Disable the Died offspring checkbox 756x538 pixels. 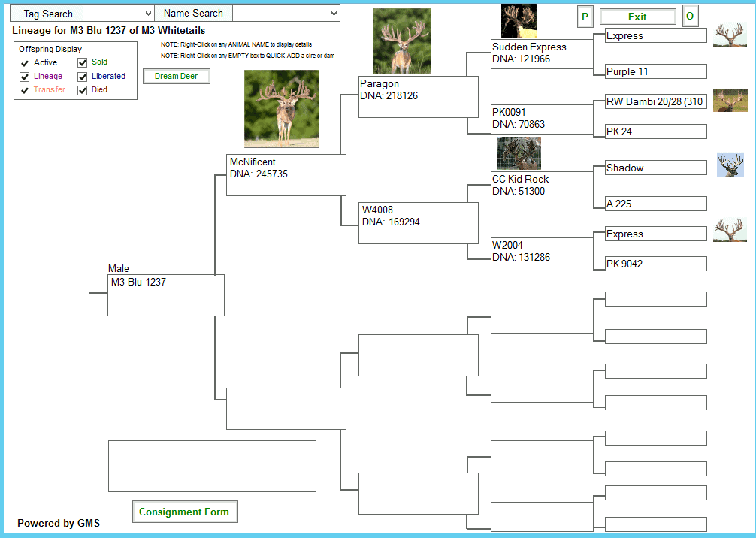pyautogui.click(x=83, y=90)
